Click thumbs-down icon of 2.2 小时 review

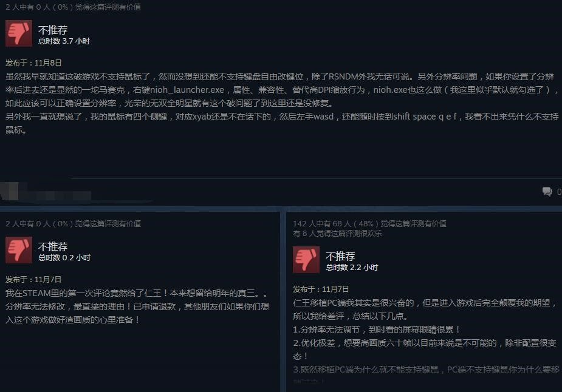[306, 260]
